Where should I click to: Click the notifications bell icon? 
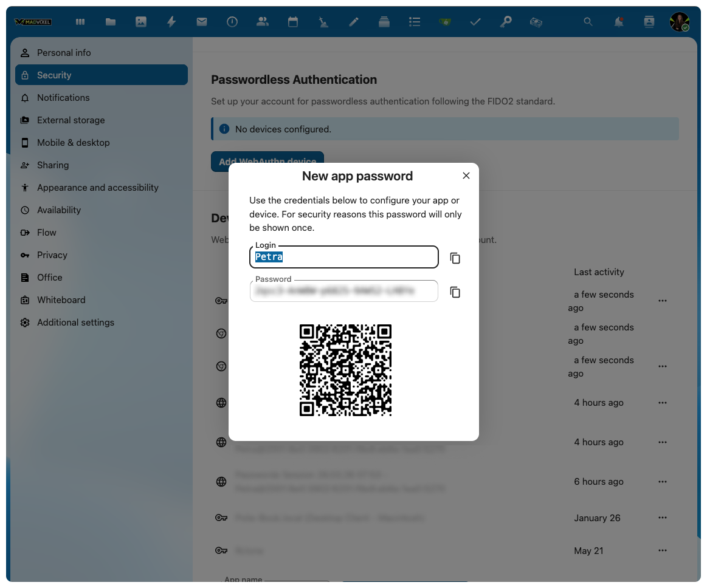pos(619,22)
